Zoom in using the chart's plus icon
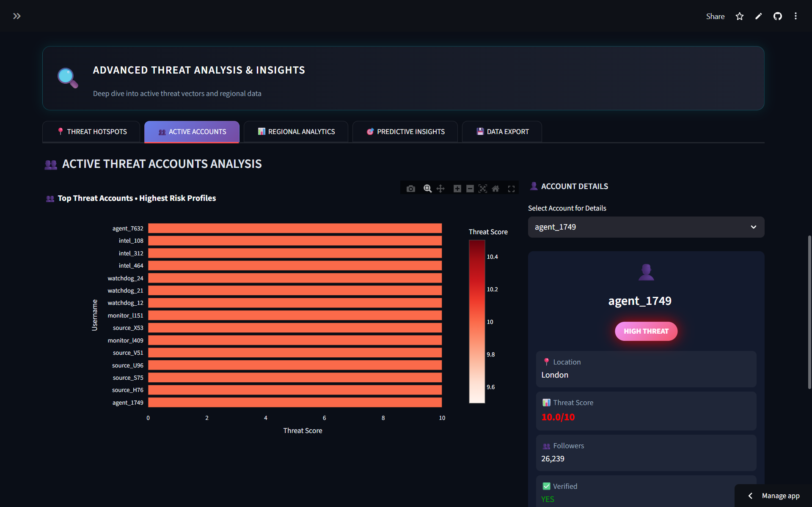 coord(457,189)
